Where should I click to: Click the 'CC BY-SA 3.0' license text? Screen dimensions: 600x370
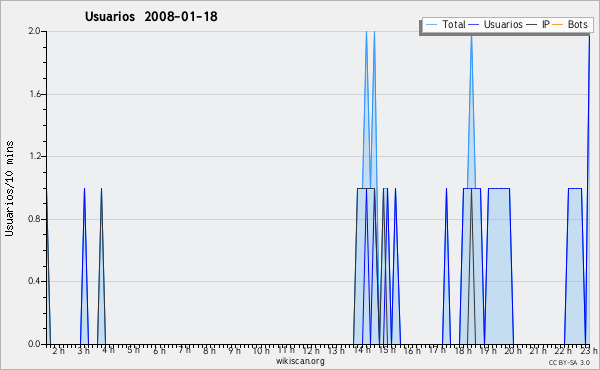point(569,362)
